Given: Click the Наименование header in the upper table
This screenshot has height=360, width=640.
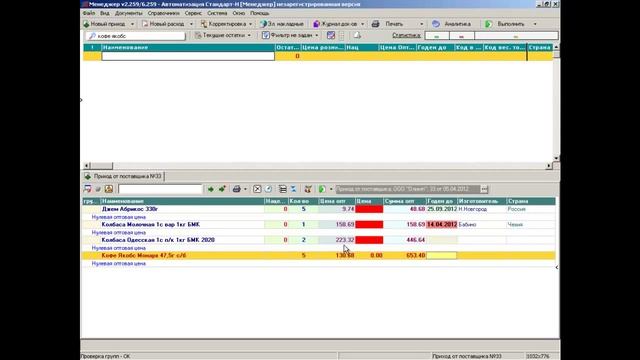Looking at the screenshot, I should click(188, 47).
